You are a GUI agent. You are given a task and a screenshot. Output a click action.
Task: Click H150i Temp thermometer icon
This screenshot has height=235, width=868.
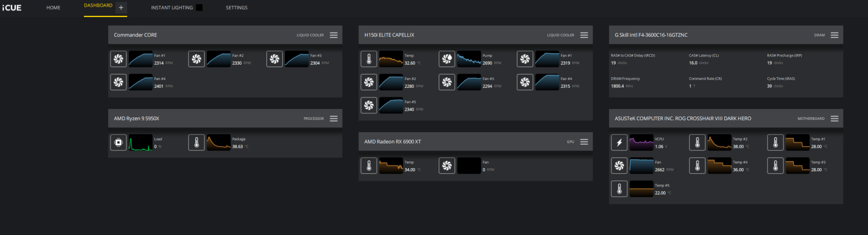click(369, 59)
